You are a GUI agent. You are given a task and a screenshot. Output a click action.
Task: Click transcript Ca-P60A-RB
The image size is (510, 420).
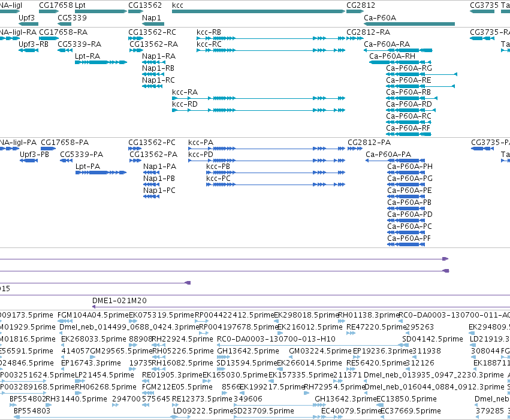[408, 92]
